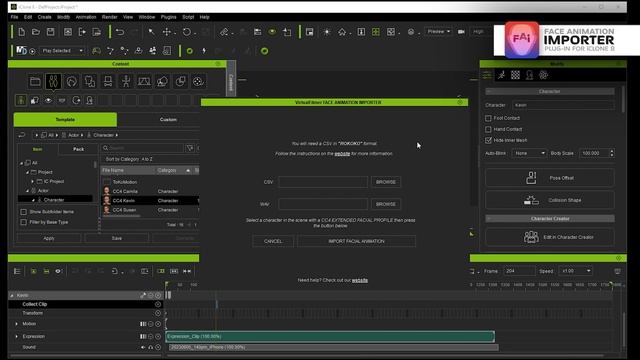Click the video camera icon in toolbar
Screen dimensions: 640x360
[461, 32]
